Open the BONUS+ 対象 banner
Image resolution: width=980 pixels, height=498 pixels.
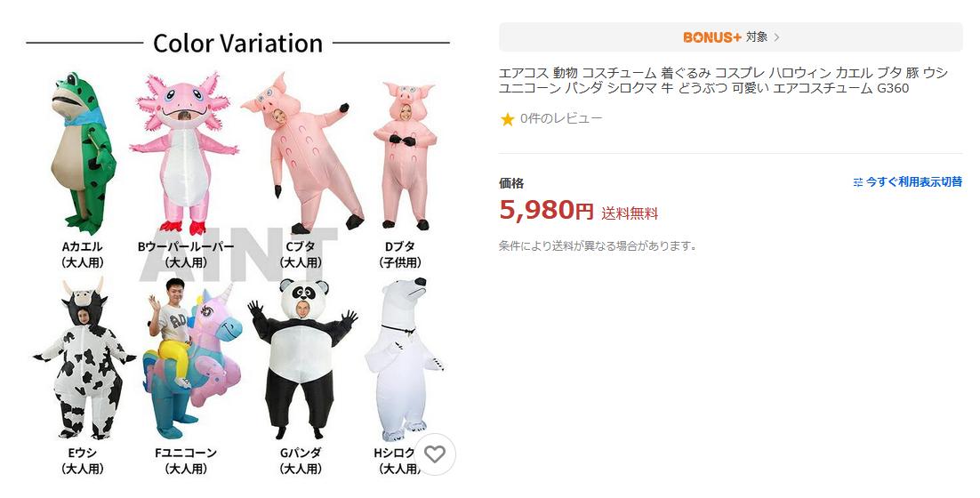tap(731, 36)
